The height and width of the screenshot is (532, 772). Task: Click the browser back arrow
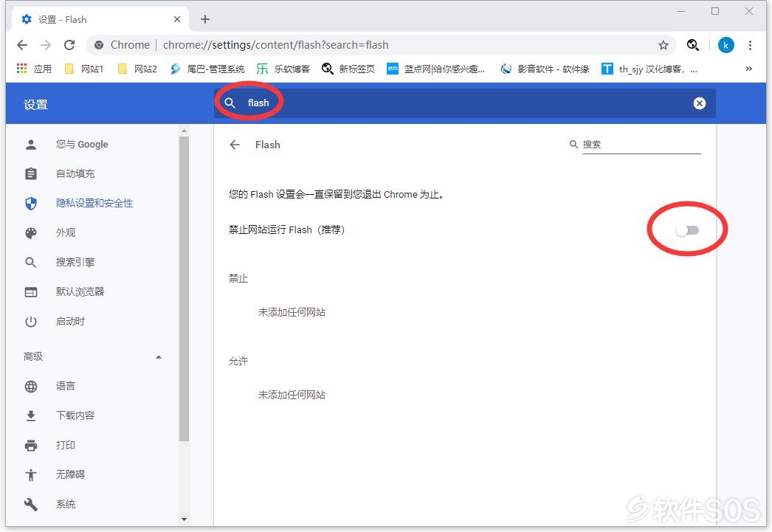point(22,45)
